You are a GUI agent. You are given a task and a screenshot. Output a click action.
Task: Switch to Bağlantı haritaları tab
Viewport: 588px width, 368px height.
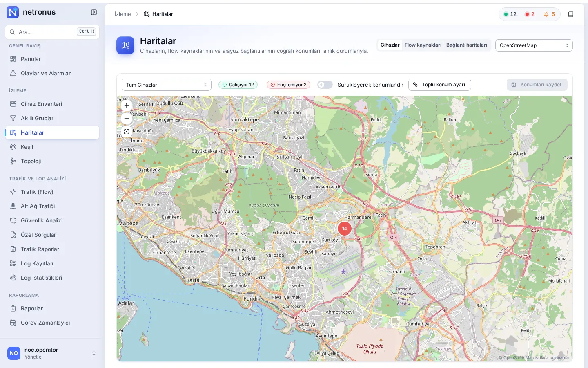(x=467, y=45)
